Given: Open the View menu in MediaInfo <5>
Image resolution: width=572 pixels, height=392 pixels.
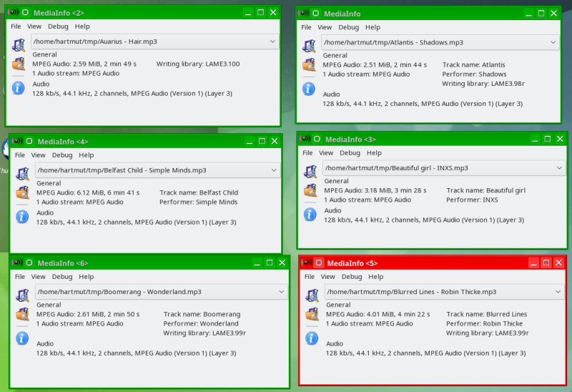Looking at the screenshot, I should (x=327, y=277).
